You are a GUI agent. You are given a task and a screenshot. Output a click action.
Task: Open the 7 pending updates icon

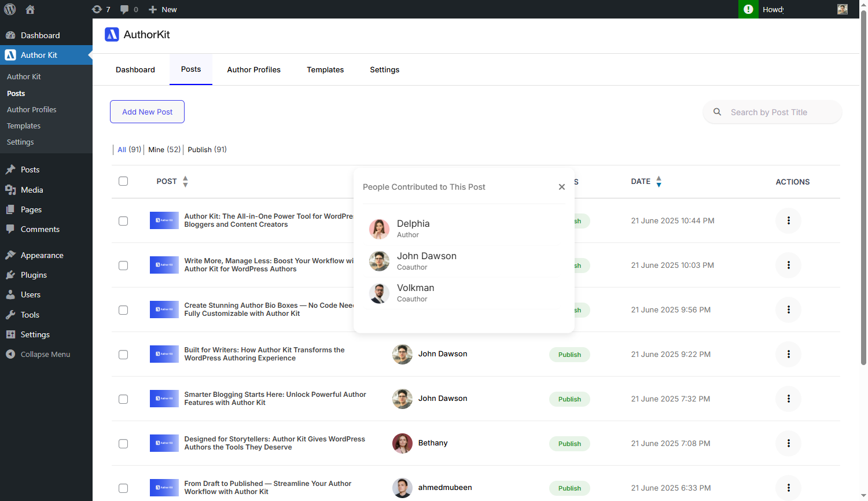101,9
